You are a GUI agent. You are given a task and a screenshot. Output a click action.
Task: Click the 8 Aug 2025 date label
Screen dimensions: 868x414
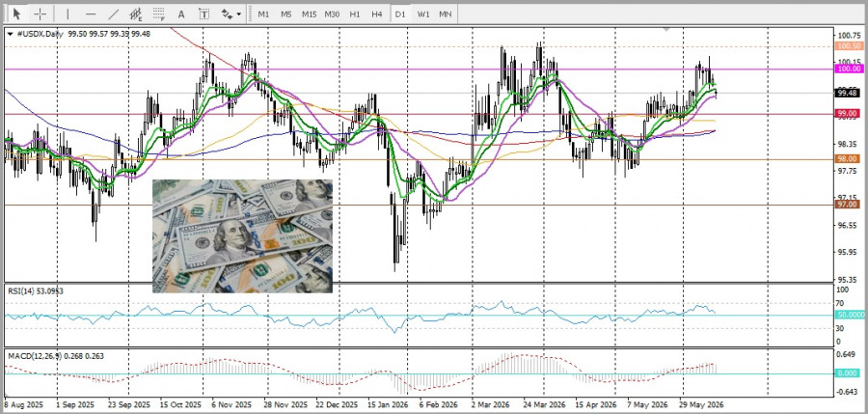[23, 404]
